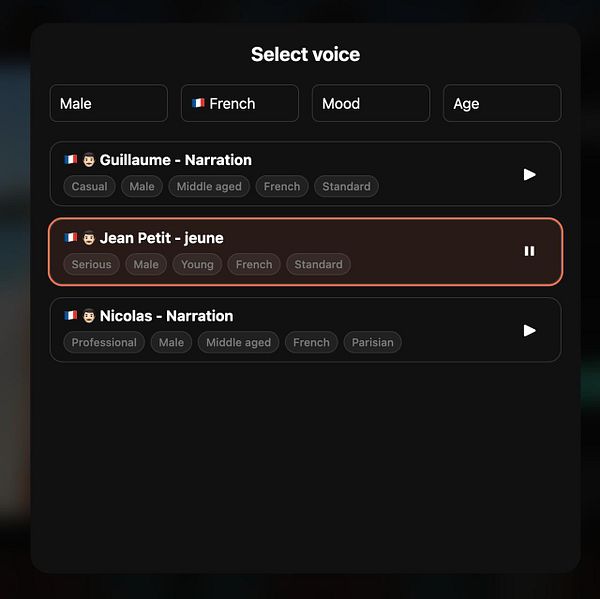
Task: Click the Male tag on Guillaume
Action: [x=142, y=186]
